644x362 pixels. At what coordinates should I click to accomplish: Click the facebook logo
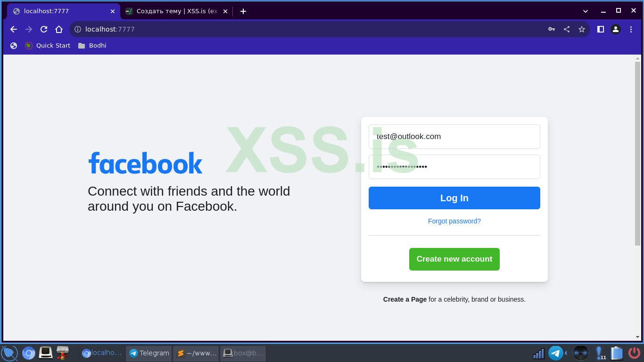coord(145,163)
